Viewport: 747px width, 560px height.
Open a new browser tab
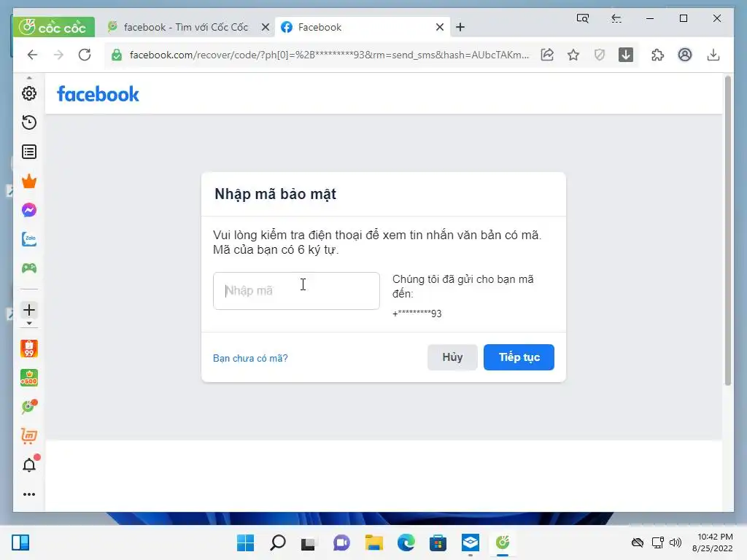(460, 27)
